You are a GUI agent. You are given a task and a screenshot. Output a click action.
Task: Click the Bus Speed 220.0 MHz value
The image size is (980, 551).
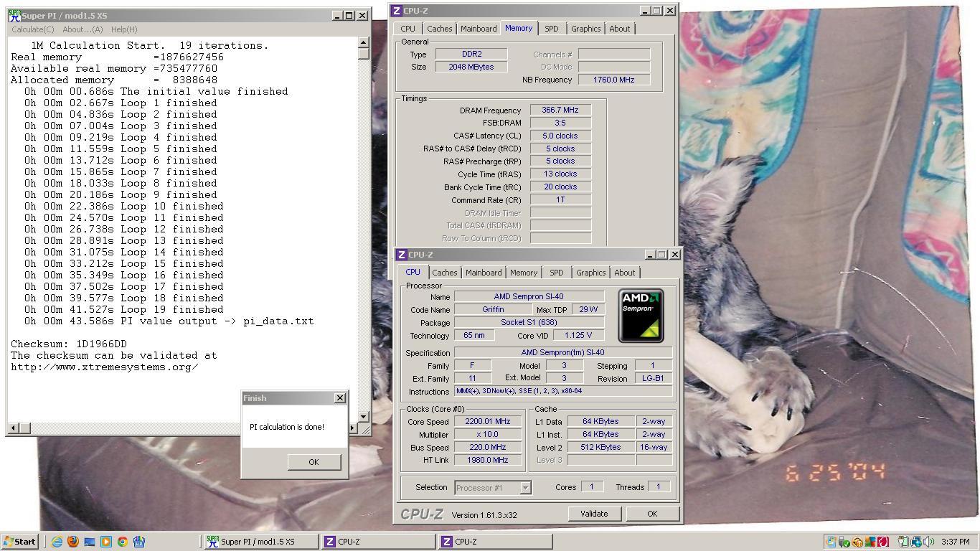488,447
